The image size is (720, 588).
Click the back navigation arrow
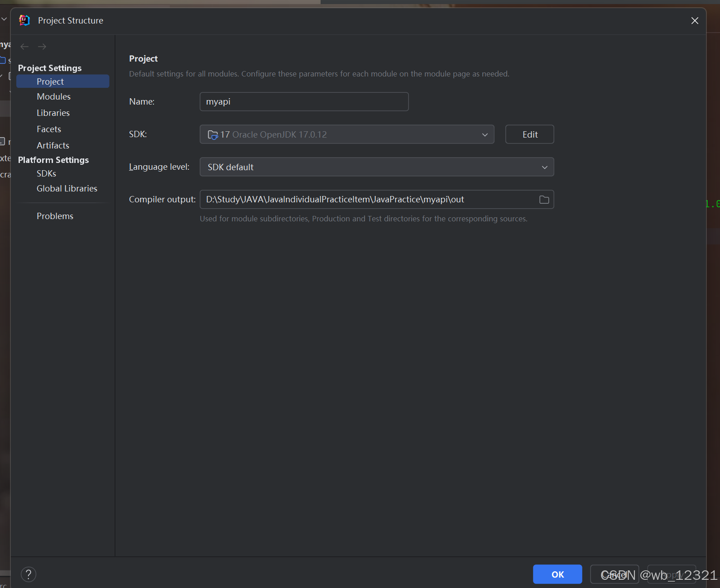[x=24, y=47]
